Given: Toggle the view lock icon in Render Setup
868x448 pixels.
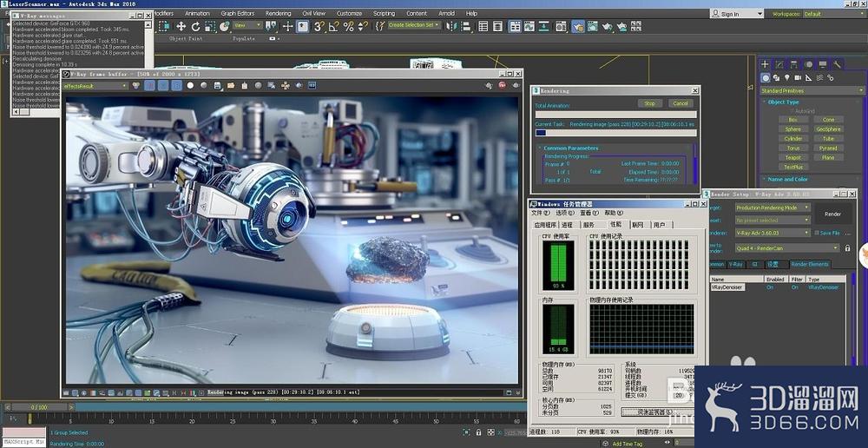Looking at the screenshot, I should pos(847,248).
